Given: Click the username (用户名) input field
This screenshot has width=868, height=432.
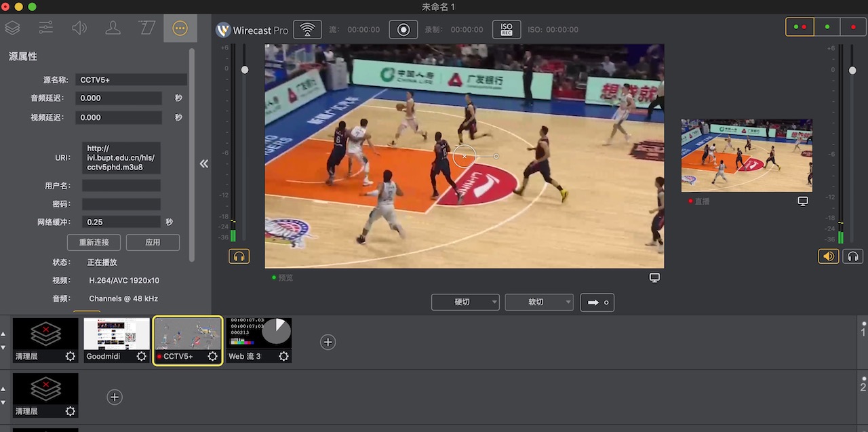Looking at the screenshot, I should (121, 186).
